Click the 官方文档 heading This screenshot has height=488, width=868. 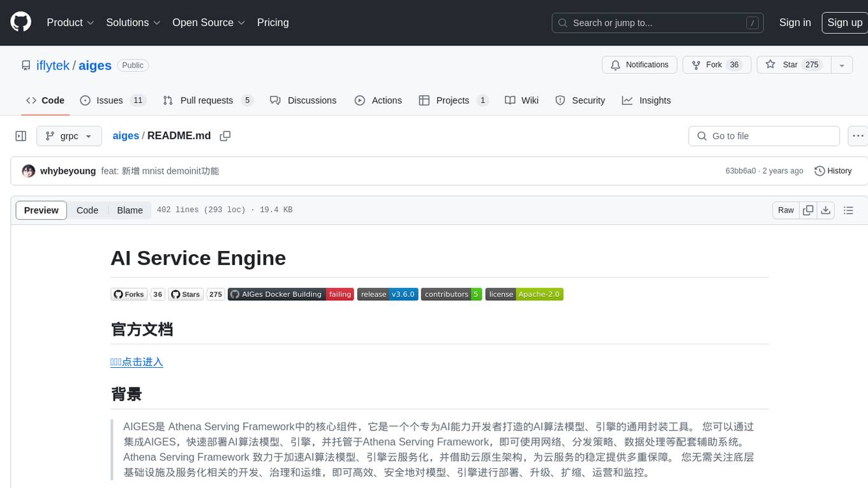[142, 330]
